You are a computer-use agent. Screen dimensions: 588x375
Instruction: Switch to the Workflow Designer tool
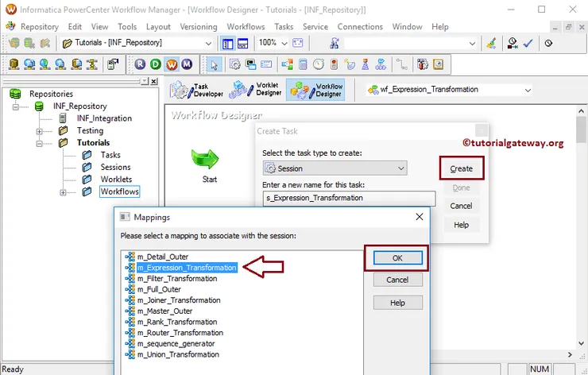click(x=315, y=90)
